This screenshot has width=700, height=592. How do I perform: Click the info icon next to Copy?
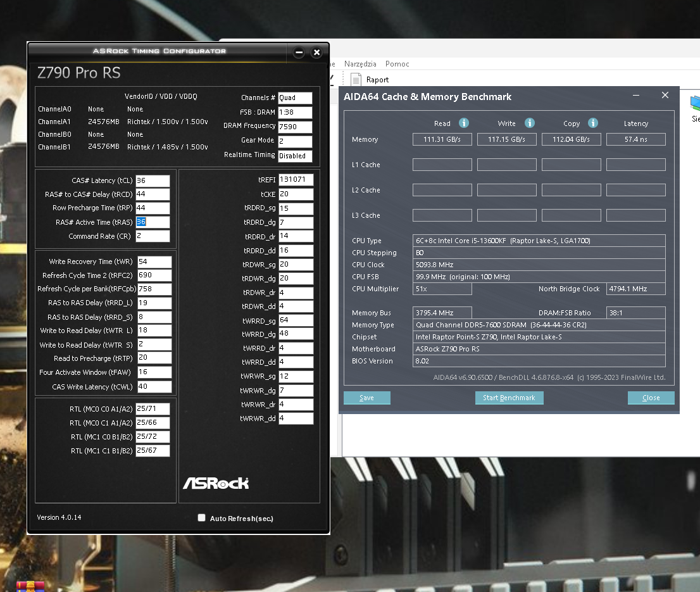[593, 123]
